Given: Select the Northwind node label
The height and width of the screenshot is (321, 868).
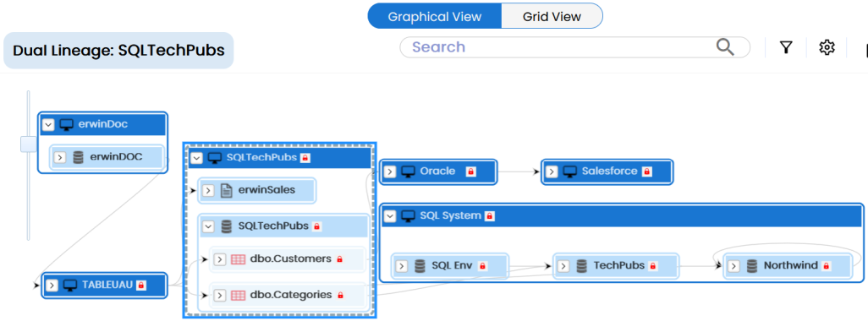Looking at the screenshot, I should point(790,266).
